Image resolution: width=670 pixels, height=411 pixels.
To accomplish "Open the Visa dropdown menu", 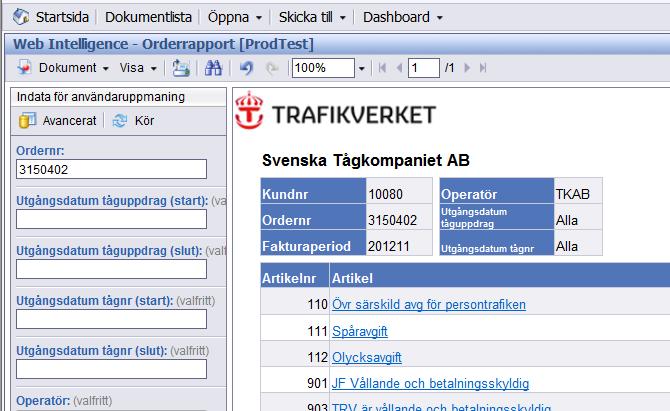I will click(138, 68).
